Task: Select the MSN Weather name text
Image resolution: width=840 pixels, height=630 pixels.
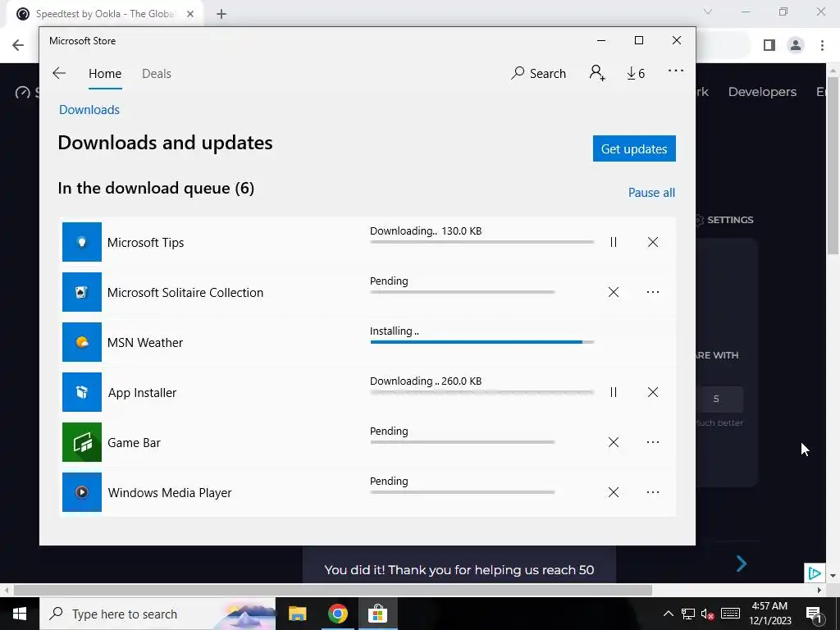Action: click(x=145, y=342)
